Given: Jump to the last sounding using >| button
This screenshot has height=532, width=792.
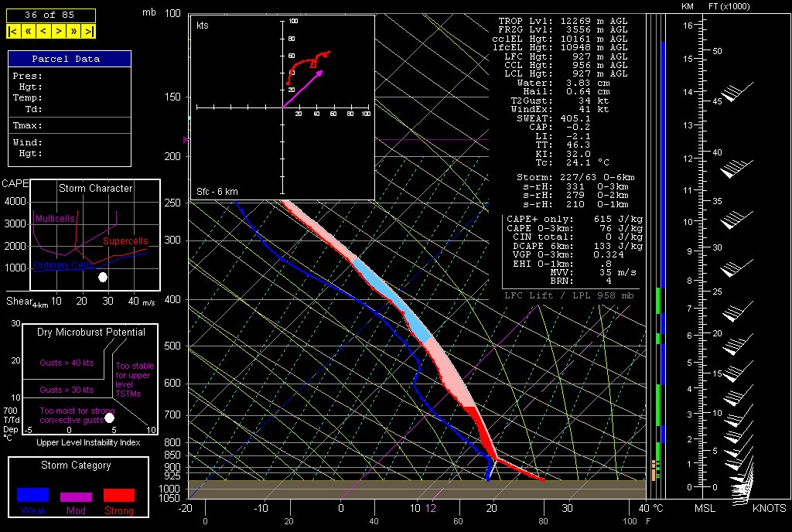Looking at the screenshot, I should coord(90,32).
